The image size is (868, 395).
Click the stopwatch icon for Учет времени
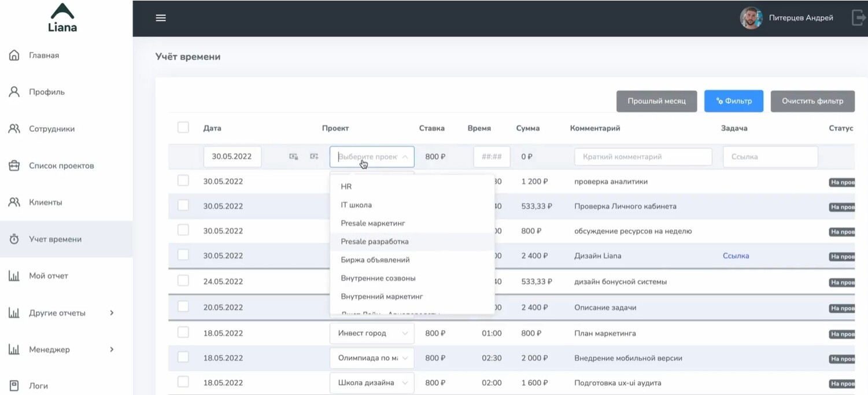click(14, 239)
